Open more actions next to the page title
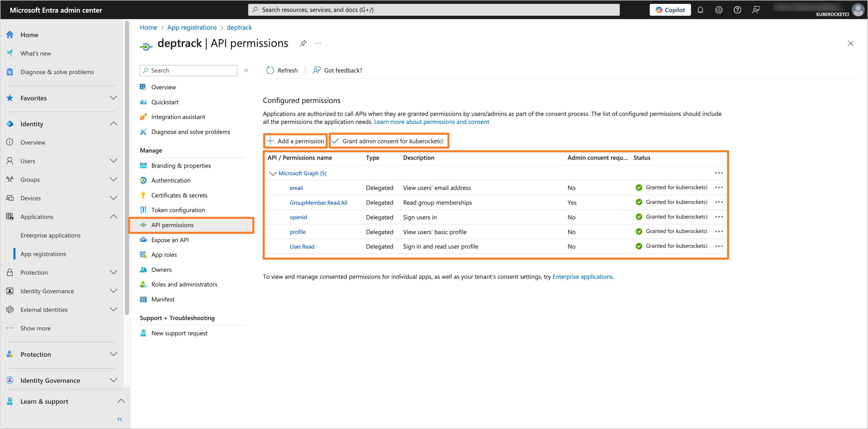The image size is (868, 429). point(318,43)
